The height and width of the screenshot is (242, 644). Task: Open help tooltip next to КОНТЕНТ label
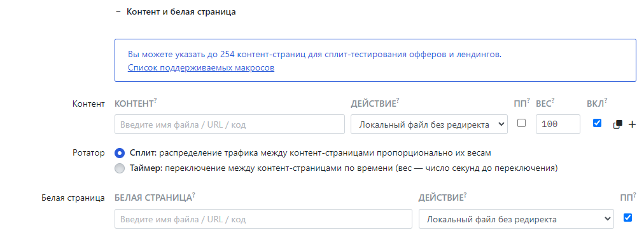155,101
